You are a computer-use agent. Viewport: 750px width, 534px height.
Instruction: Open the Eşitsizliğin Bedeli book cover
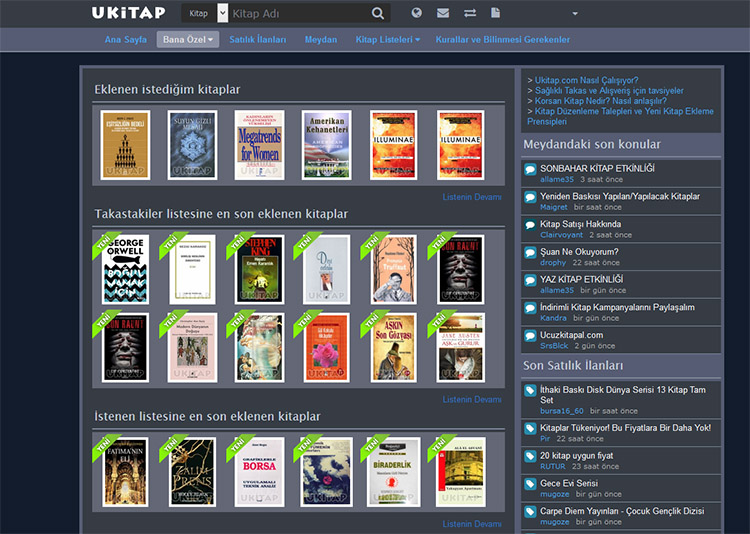(125, 145)
